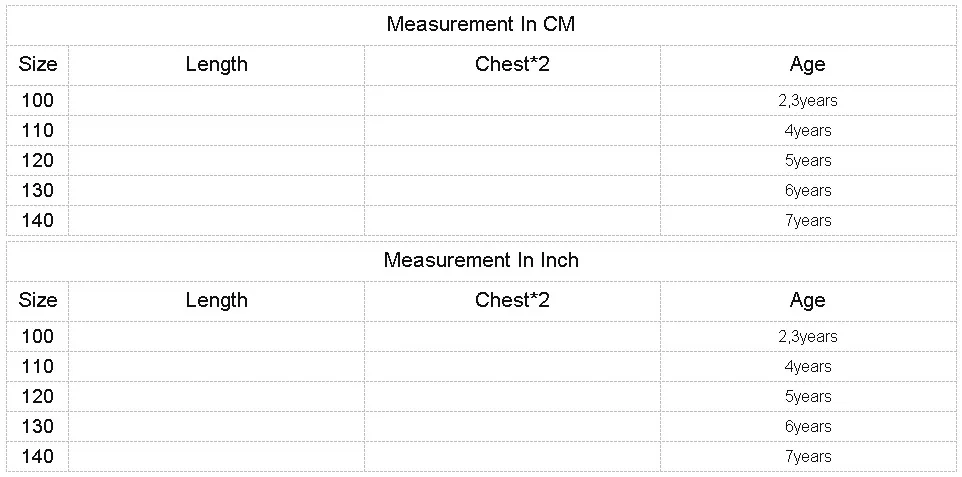Select the Chest*2 header in Inch table
Image resolution: width=962 pixels, height=477 pixels.
(x=512, y=300)
